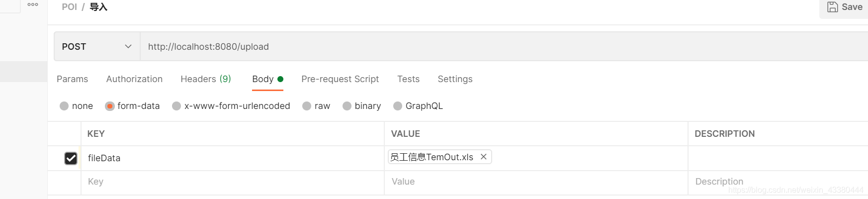The width and height of the screenshot is (868, 199).
Task: Remove the 员工信息TemOut.xls file with X
Action: pos(483,157)
